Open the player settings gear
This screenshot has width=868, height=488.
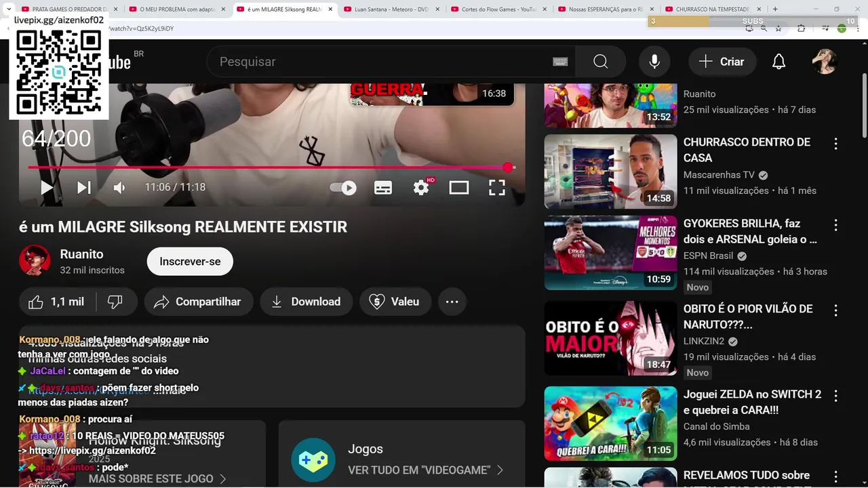[x=422, y=187]
